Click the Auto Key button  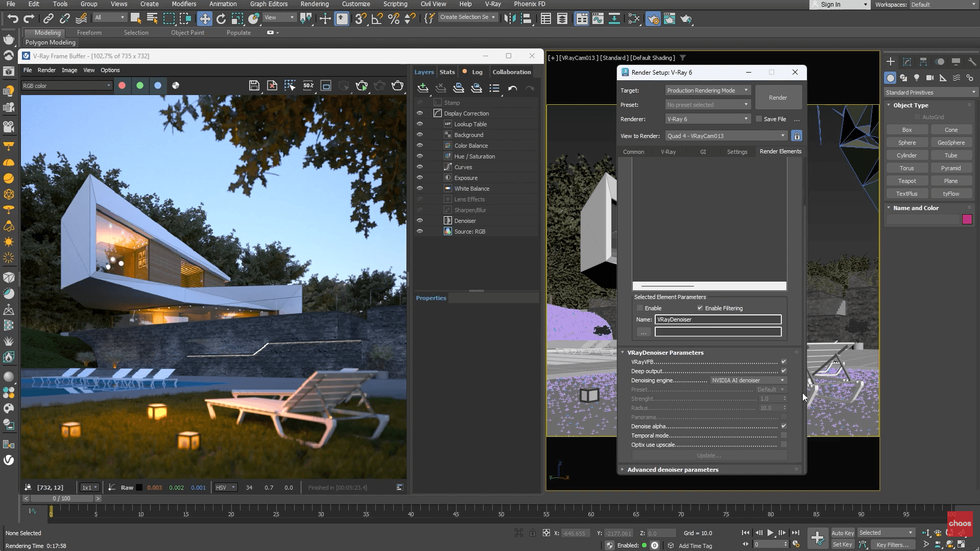point(843,533)
